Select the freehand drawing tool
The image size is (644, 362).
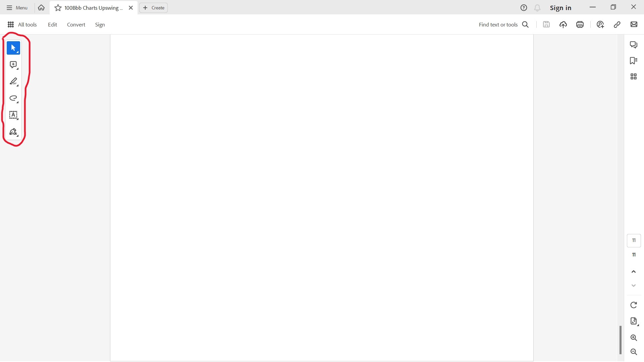tap(13, 98)
